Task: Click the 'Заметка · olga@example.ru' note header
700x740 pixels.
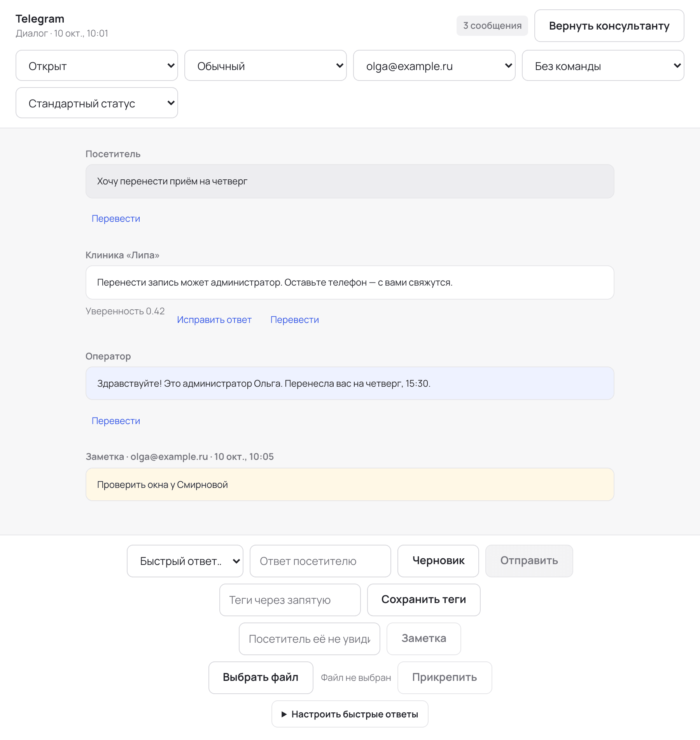Action: (180, 457)
